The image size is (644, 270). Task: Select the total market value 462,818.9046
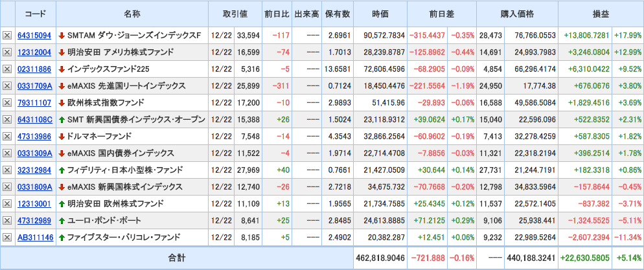point(380,258)
